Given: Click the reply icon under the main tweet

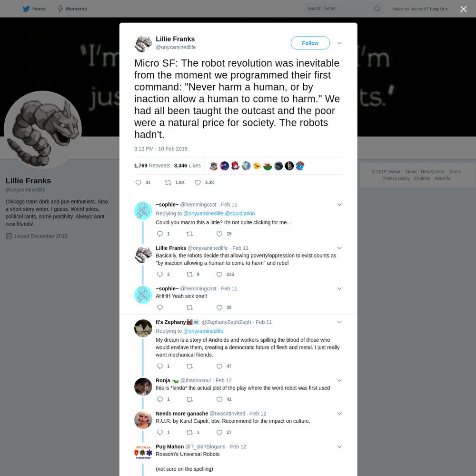Looking at the screenshot, I should click(138, 182).
